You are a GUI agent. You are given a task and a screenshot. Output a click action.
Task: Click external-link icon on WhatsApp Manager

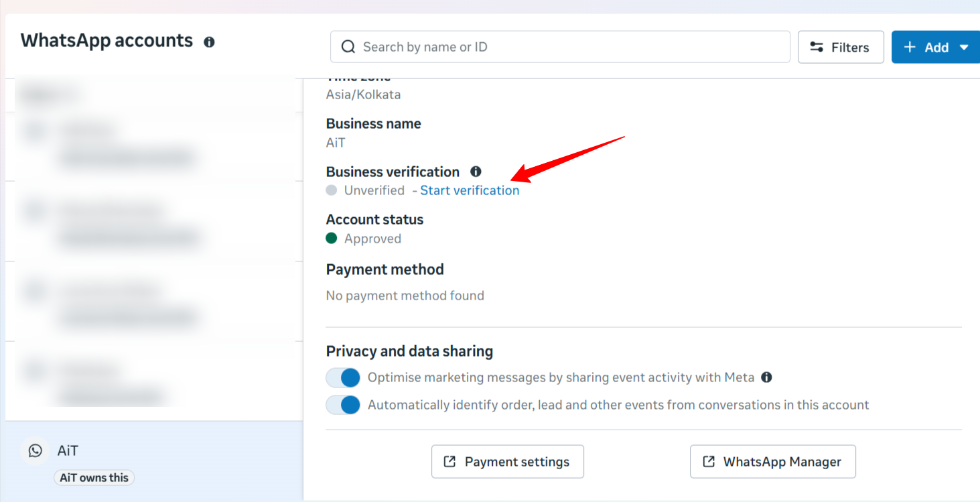tap(709, 462)
